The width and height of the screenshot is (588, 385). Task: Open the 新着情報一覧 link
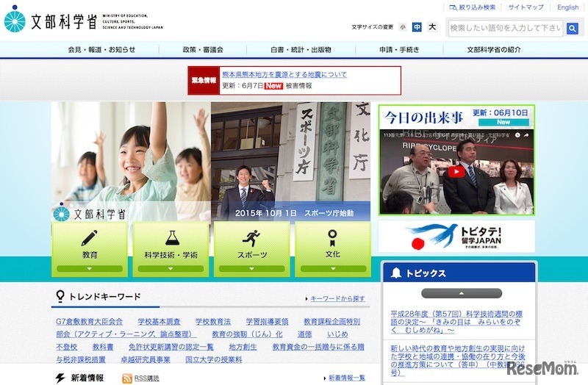(x=346, y=378)
